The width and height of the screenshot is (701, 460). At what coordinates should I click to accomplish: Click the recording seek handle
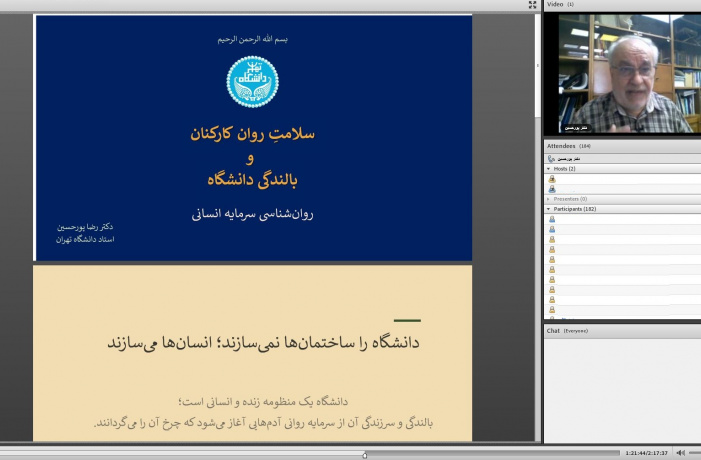click(x=365, y=455)
